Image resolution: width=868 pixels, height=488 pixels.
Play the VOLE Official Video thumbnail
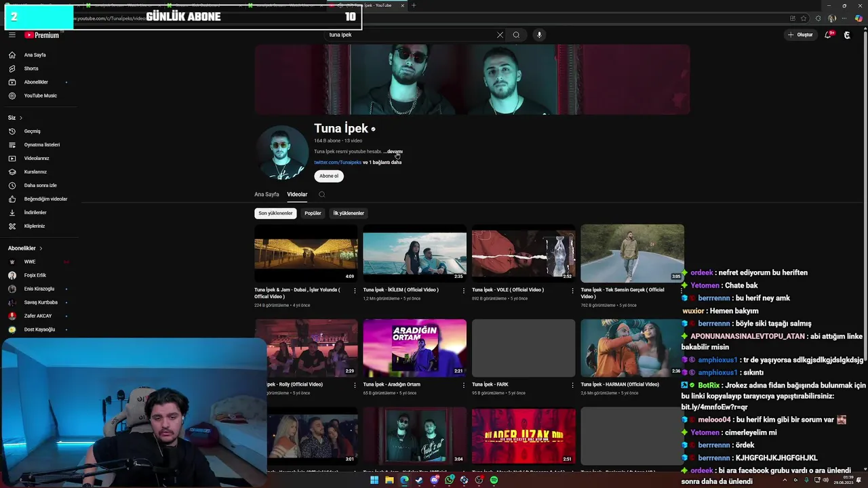point(523,253)
